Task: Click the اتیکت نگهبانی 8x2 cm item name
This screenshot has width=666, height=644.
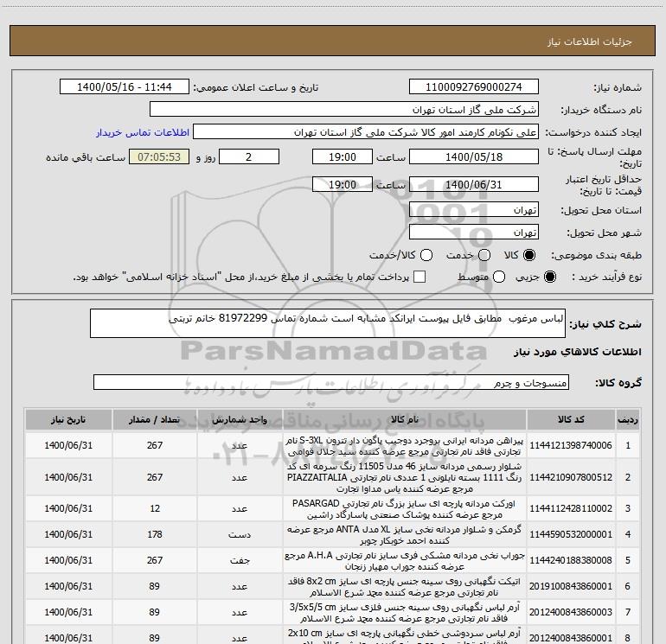Action: click(x=405, y=586)
